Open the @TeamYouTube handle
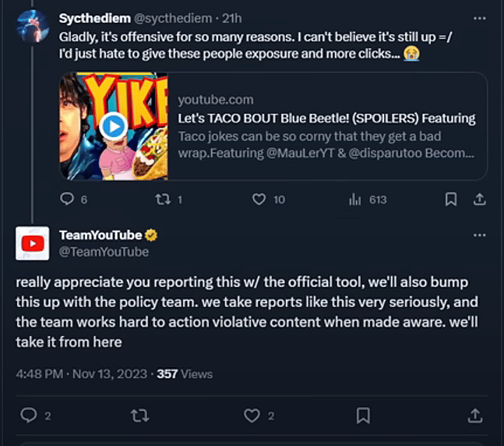Image resolution: width=504 pixels, height=446 pixels. (x=104, y=251)
